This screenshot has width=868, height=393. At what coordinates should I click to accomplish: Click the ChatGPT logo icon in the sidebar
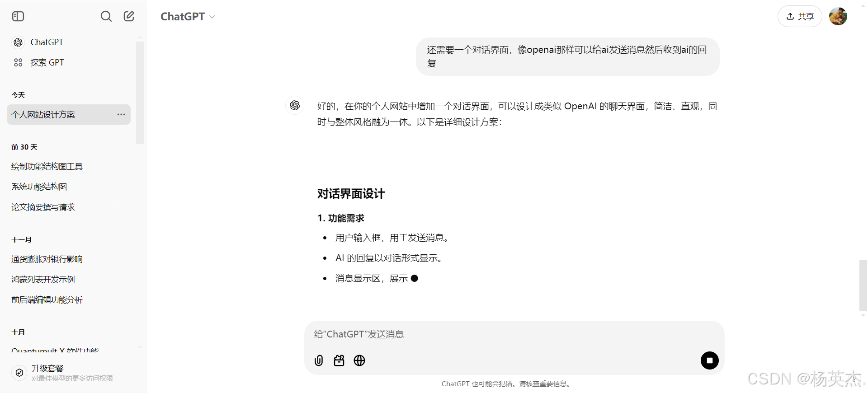(x=18, y=42)
